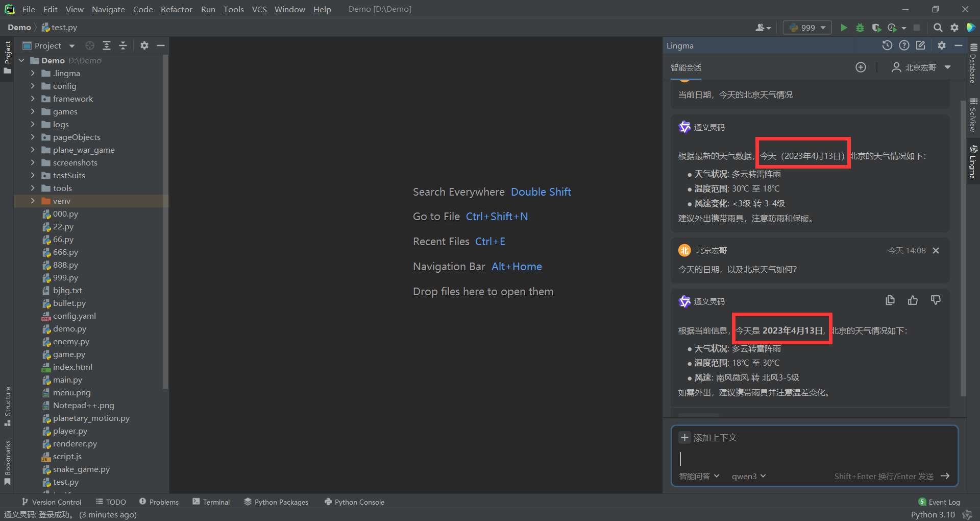980x521 pixels.
Task: Toggle the Bookmarks tool window
Action: pos(7,462)
